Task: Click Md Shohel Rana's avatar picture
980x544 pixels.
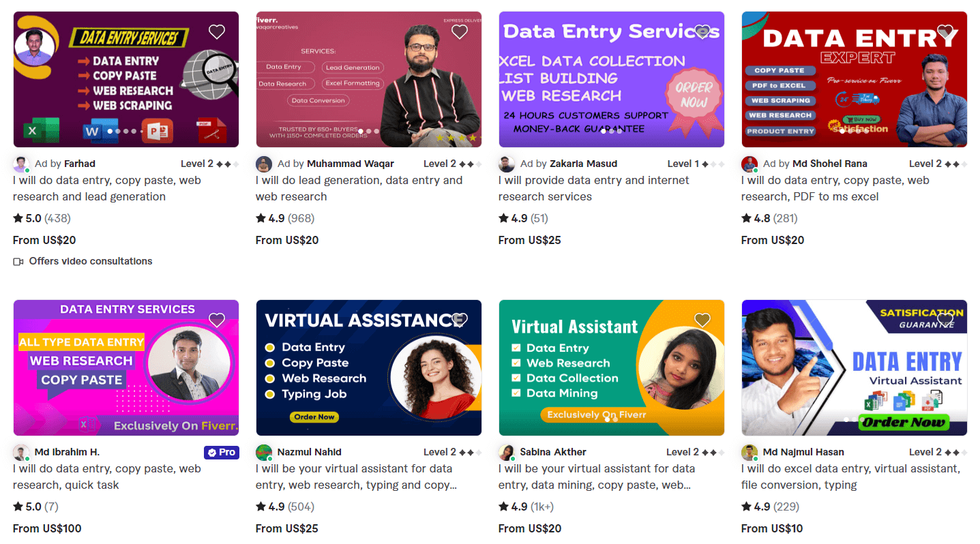Action: (749, 164)
